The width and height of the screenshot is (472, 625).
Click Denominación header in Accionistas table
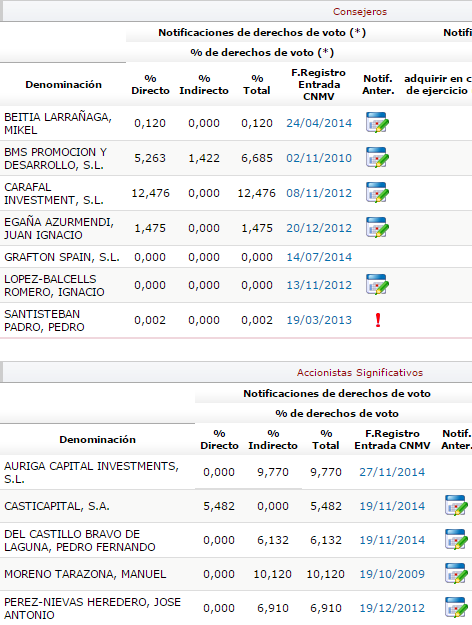[x=98, y=439]
